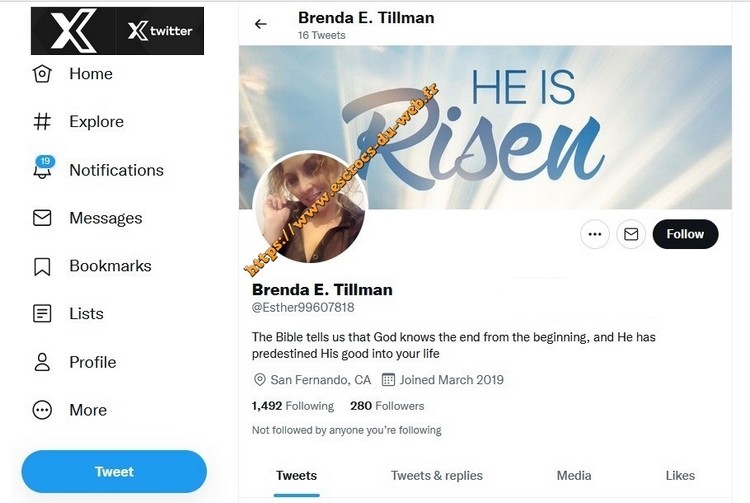
Task: Click the Lists icon in sidebar
Action: [42, 314]
